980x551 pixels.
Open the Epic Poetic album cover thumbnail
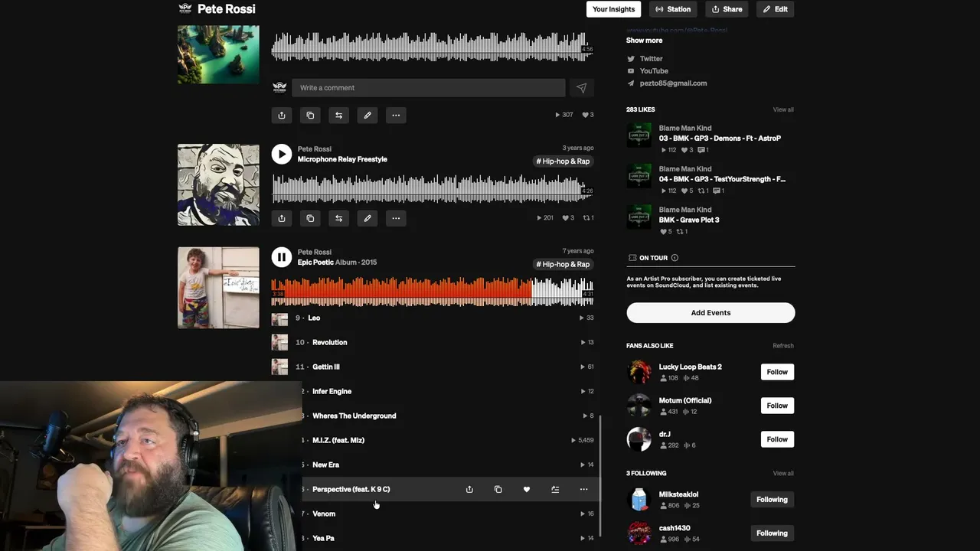click(x=218, y=288)
